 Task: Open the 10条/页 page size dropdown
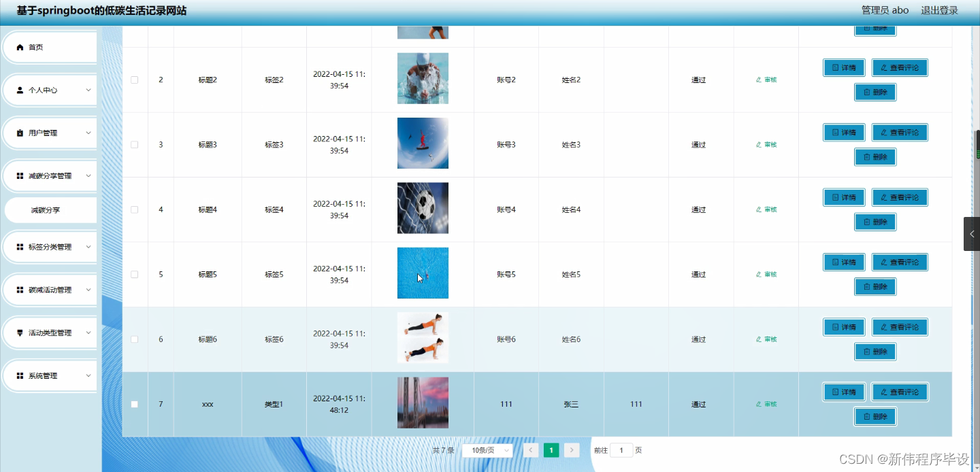tap(488, 450)
